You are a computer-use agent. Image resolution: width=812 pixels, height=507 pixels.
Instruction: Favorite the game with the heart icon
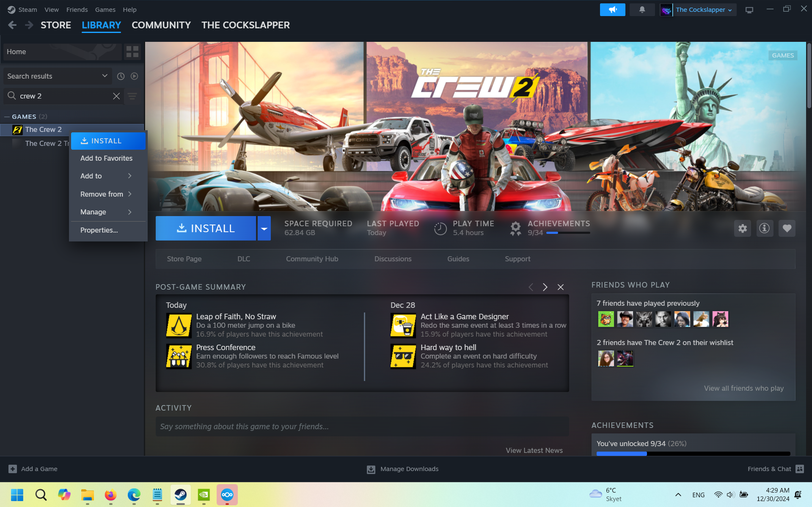(787, 228)
